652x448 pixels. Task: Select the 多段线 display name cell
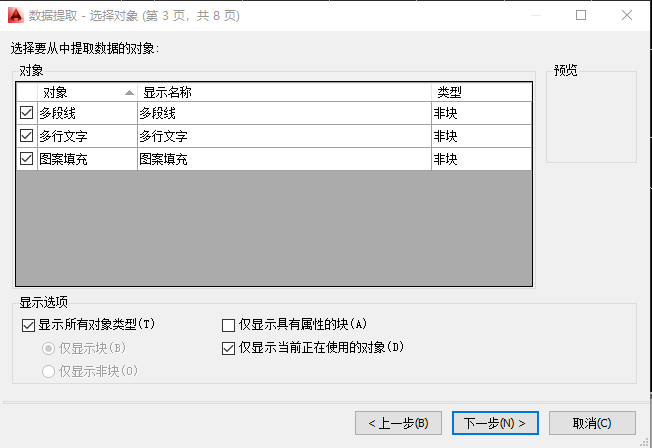pyautogui.click(x=284, y=113)
